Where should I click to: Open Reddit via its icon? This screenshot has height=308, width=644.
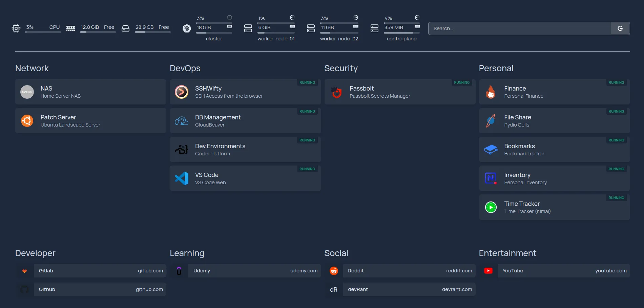(334, 271)
